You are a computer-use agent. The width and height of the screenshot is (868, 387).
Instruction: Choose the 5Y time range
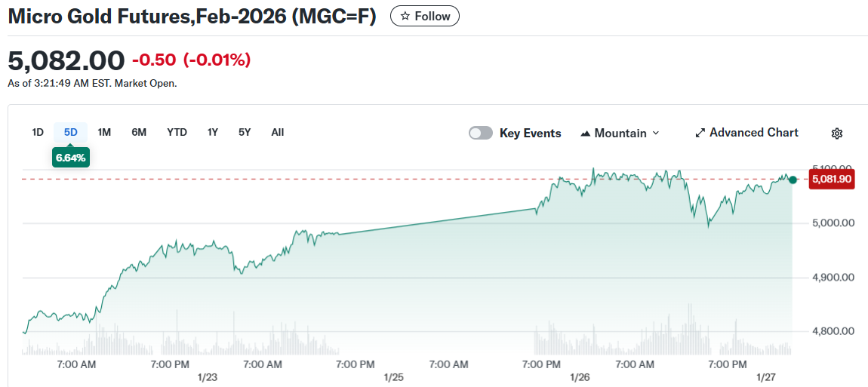click(245, 132)
